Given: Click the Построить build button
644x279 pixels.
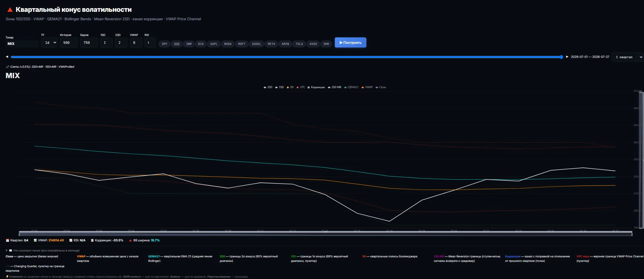Looking at the screenshot, I should point(350,43).
